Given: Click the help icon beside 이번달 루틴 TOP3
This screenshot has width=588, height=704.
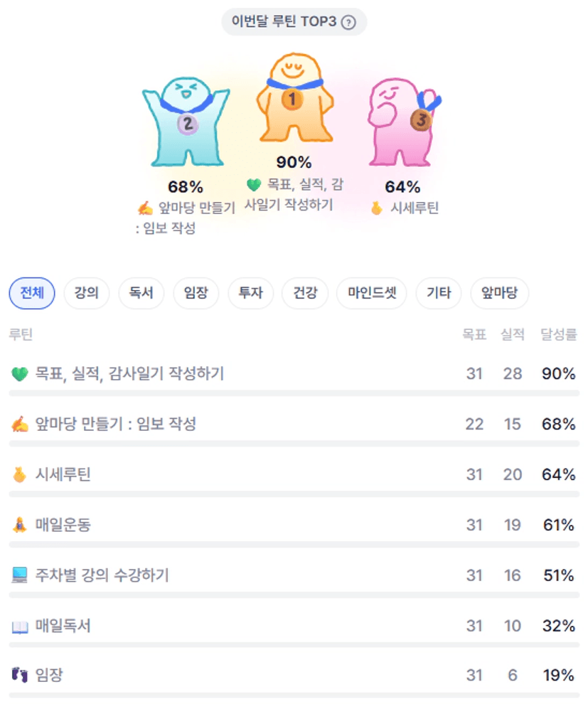Looking at the screenshot, I should (348, 22).
